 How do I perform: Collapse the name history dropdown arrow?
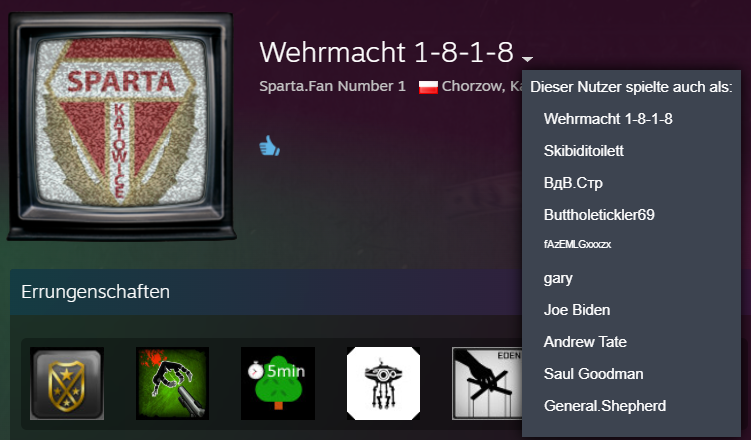[x=527, y=59]
